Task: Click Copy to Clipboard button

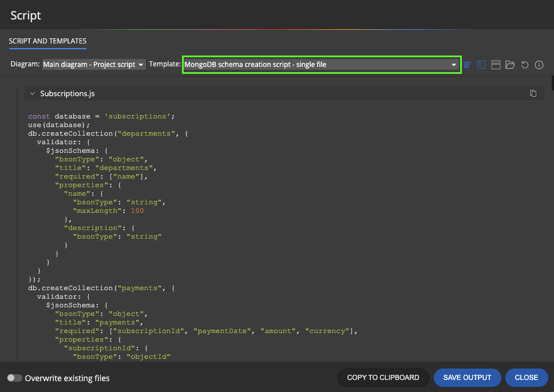Action: (x=383, y=378)
